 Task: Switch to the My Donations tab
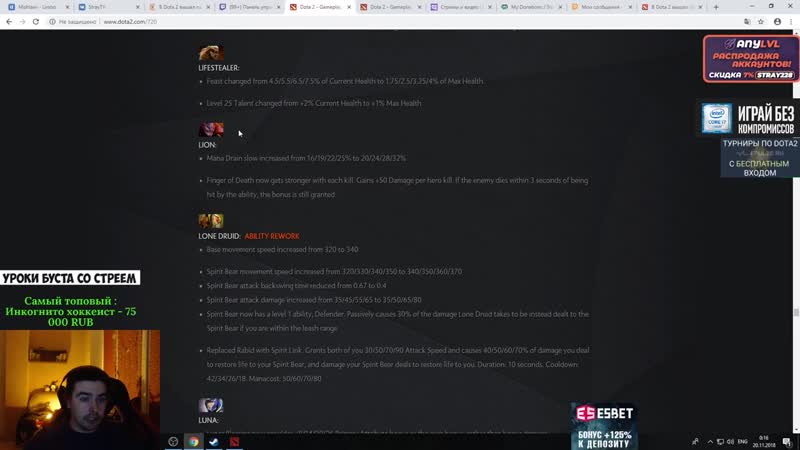click(531, 7)
